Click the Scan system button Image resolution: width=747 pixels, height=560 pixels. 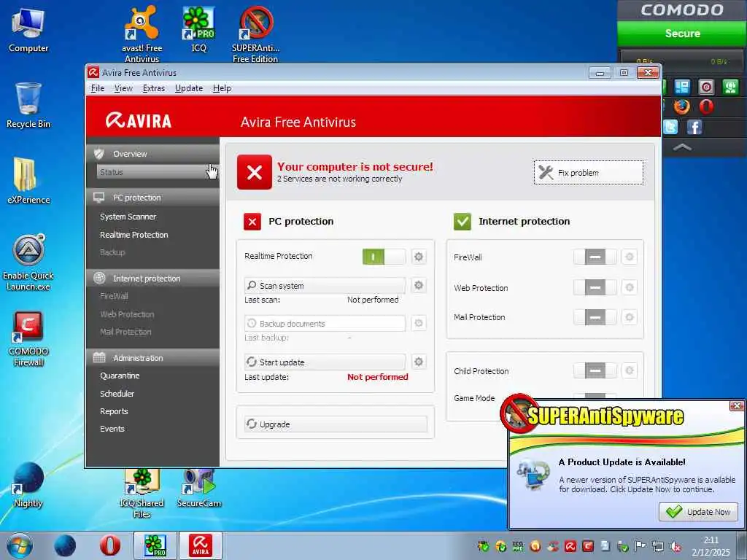tap(325, 285)
